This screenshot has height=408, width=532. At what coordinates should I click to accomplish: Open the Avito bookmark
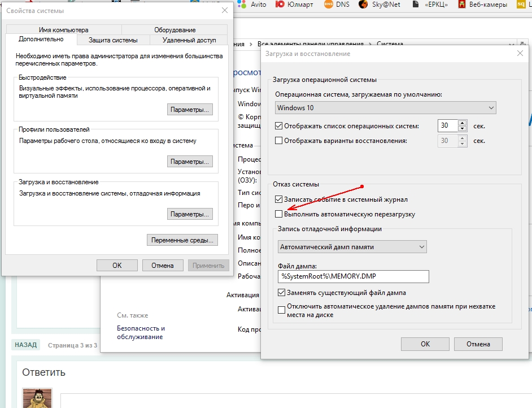coord(252,5)
